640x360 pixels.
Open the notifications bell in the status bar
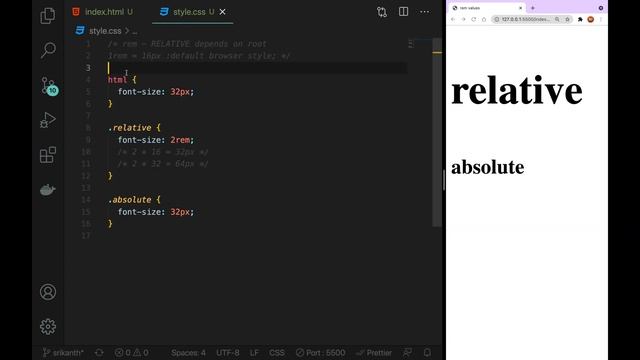(427, 353)
